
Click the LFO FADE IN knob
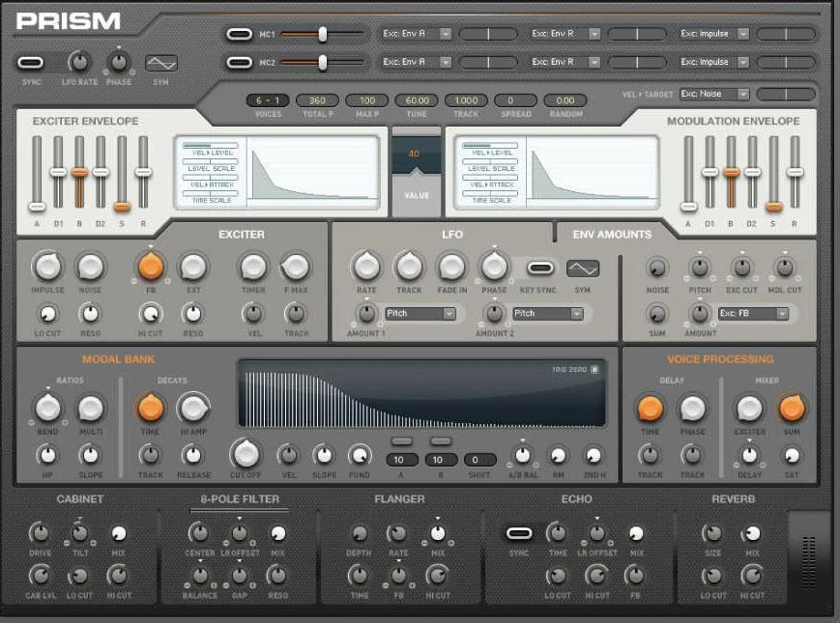tap(451, 267)
